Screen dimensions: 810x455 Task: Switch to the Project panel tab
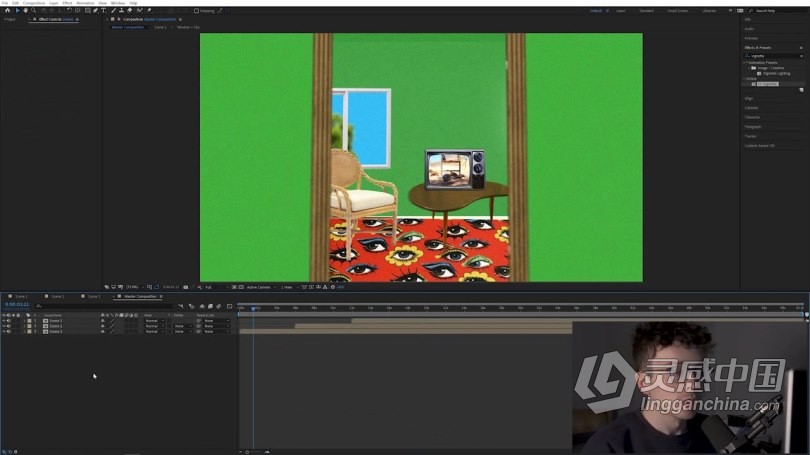(10, 19)
